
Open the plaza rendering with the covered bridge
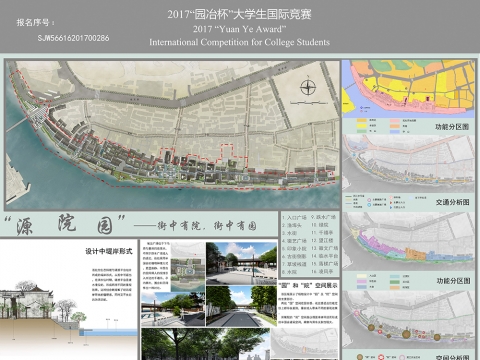pos(241,263)
